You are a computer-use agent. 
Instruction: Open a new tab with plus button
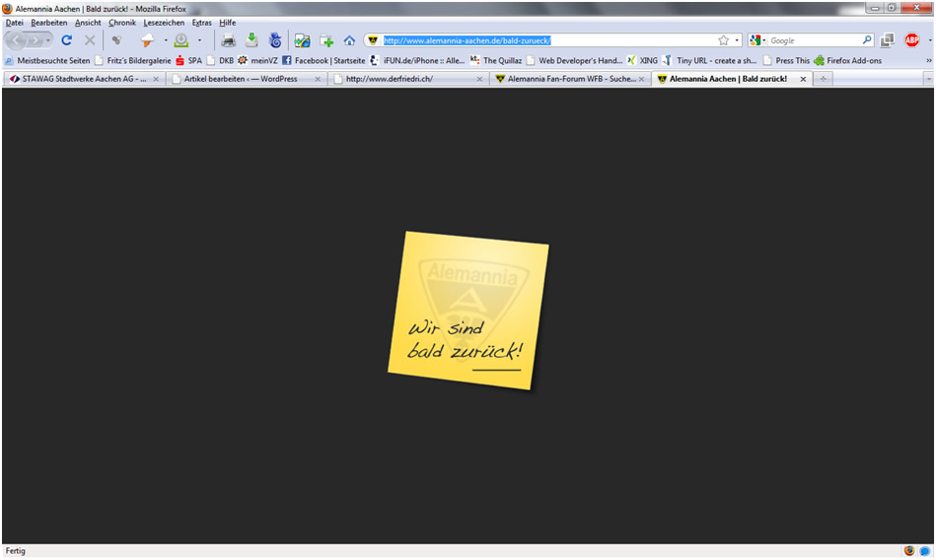coord(824,79)
